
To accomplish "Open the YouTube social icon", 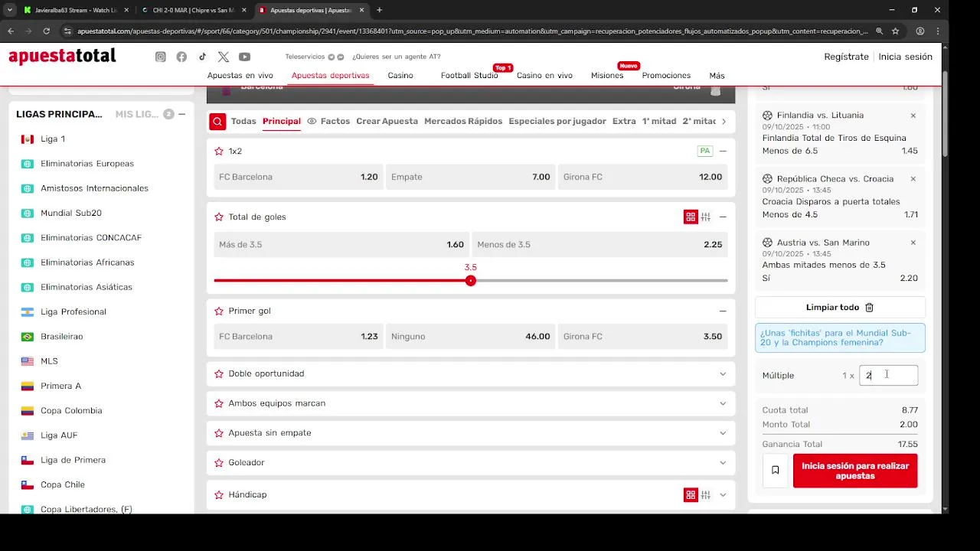I will [x=244, y=57].
